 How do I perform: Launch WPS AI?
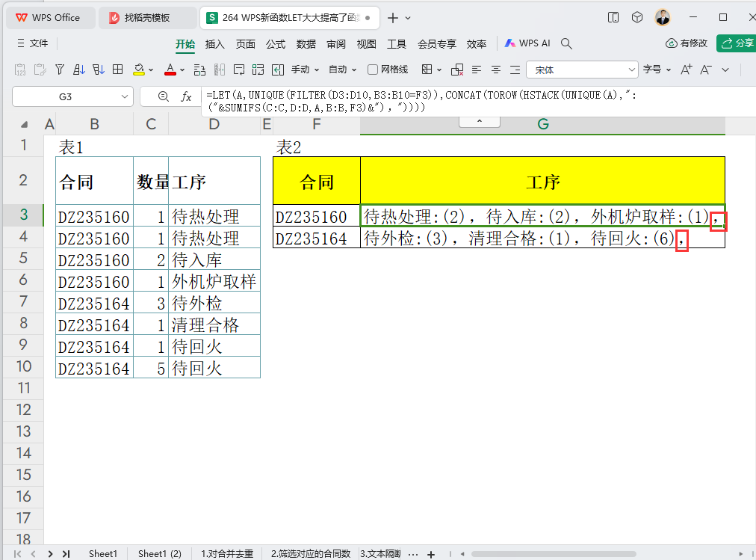pyautogui.click(x=527, y=43)
